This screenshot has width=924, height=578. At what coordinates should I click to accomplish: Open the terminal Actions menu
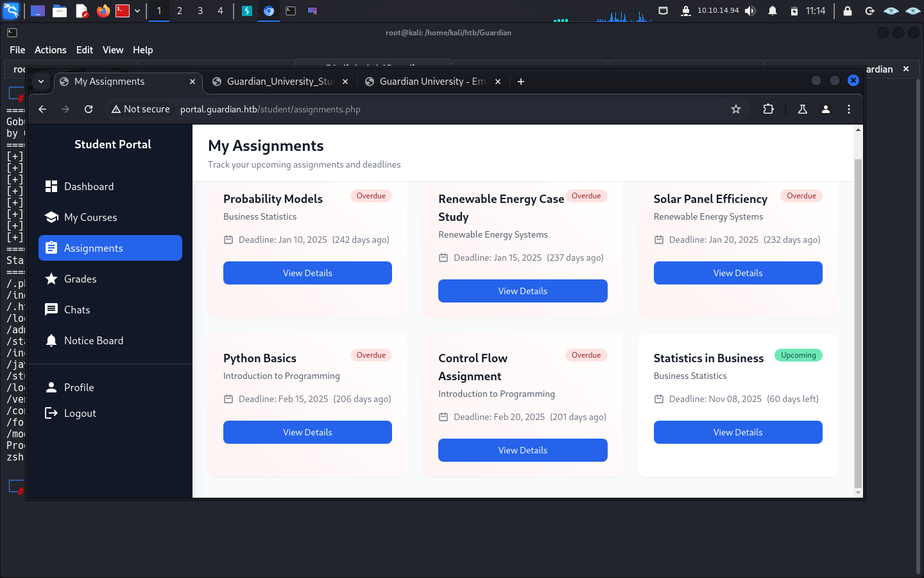click(x=51, y=50)
